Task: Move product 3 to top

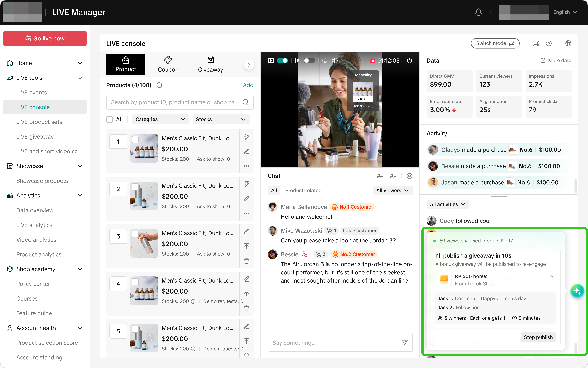Action: coord(246,246)
